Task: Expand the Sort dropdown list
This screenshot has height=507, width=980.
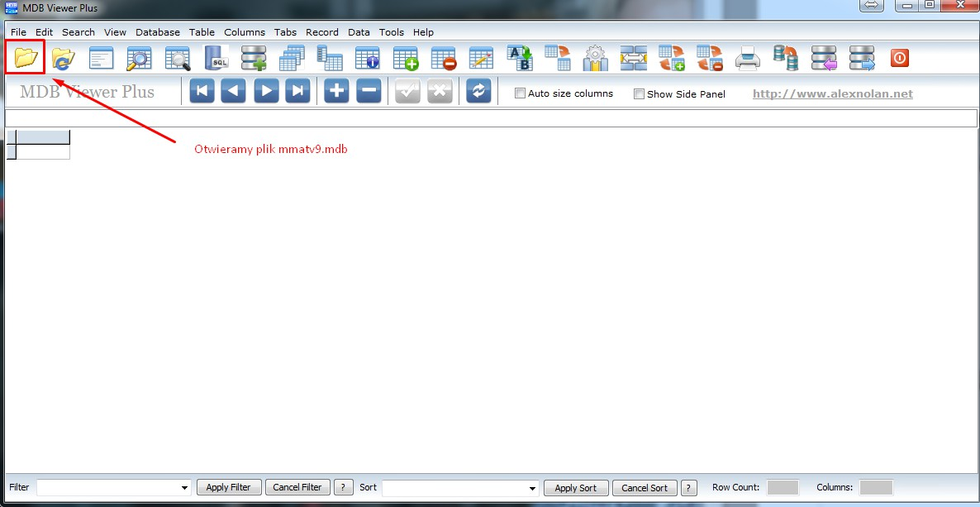Action: (x=532, y=489)
